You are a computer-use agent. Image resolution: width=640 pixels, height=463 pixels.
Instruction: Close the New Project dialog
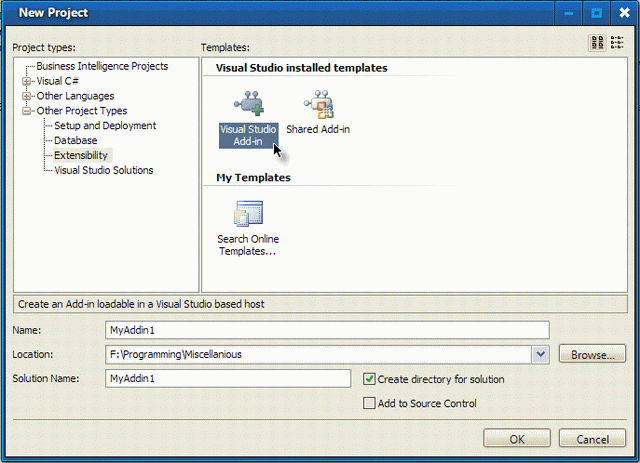[x=624, y=13]
